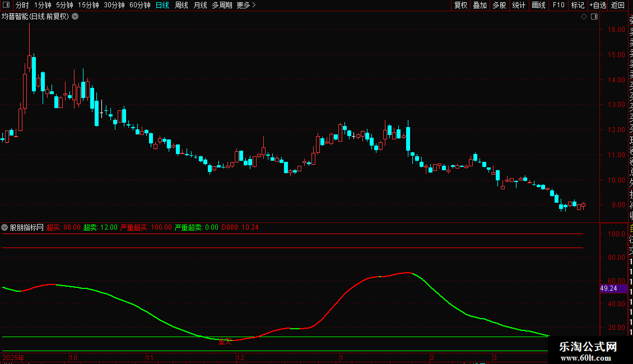Click the month 12 date axis label
The height and width of the screenshot is (364, 633).
[240, 357]
